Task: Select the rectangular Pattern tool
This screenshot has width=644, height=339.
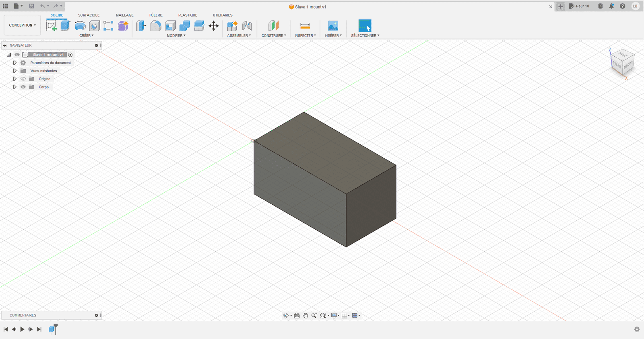Action: [x=108, y=26]
